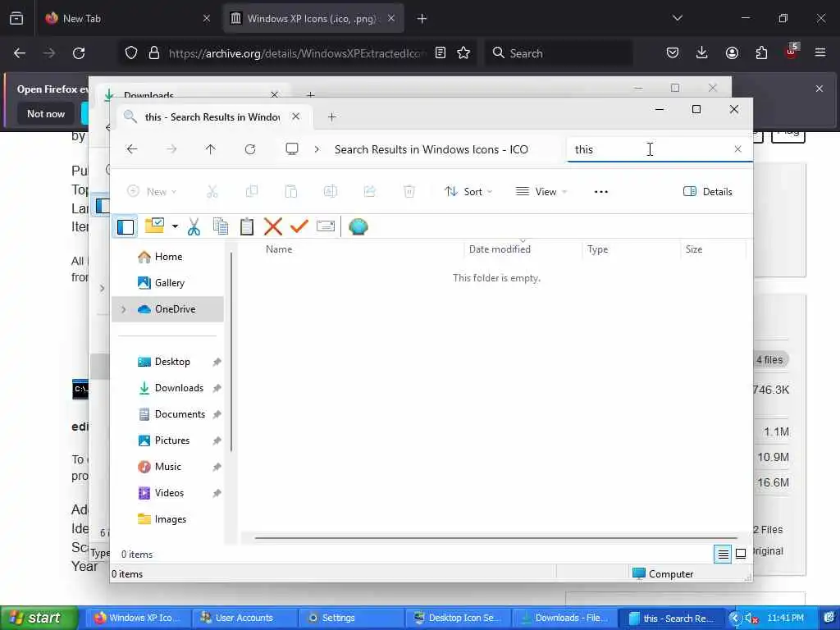Open Desktop Icon Settings taskbar item

click(457, 619)
